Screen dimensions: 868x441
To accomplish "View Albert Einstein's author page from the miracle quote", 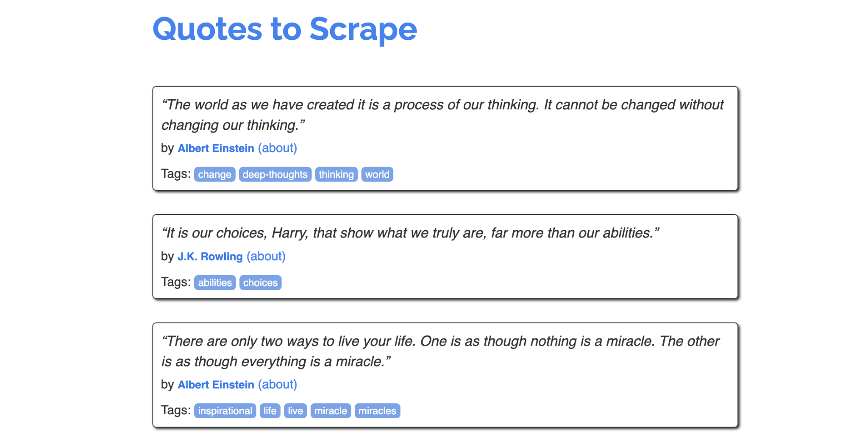I will click(x=215, y=385).
